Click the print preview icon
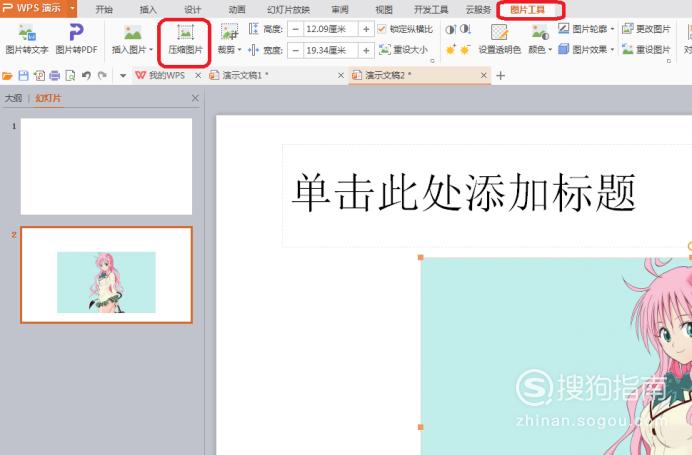 (70, 76)
